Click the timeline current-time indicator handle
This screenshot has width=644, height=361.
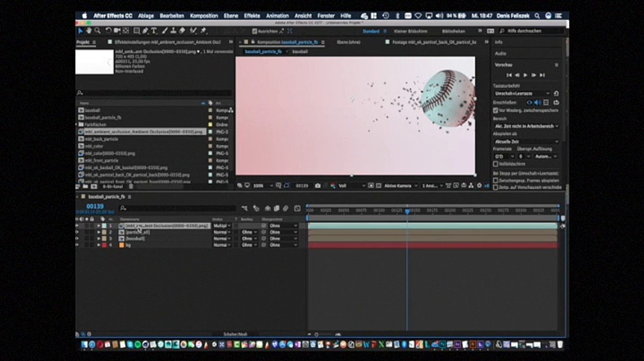[407, 212]
